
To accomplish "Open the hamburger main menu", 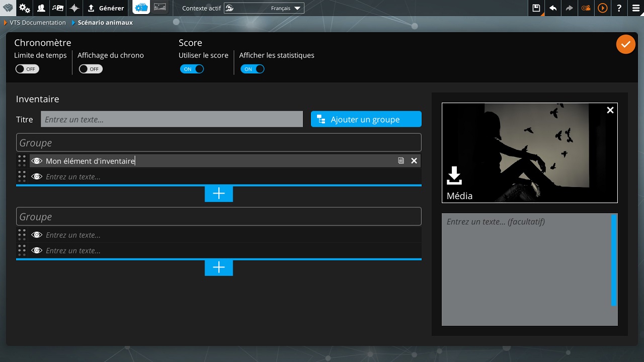I will [636, 8].
